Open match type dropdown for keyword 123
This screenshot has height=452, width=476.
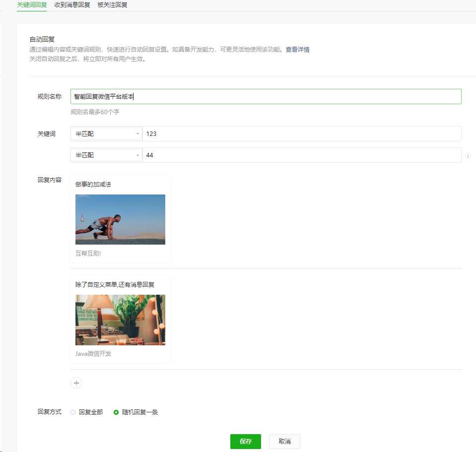coord(106,134)
